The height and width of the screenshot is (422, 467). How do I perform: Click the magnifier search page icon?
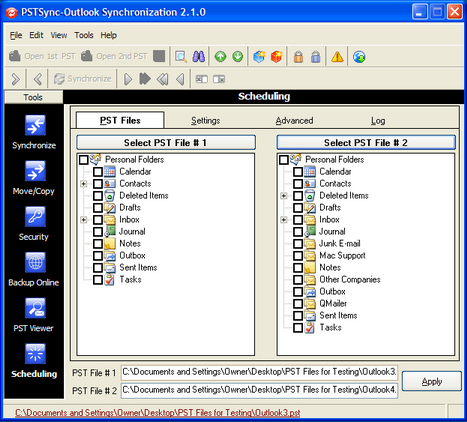pyautogui.click(x=181, y=56)
